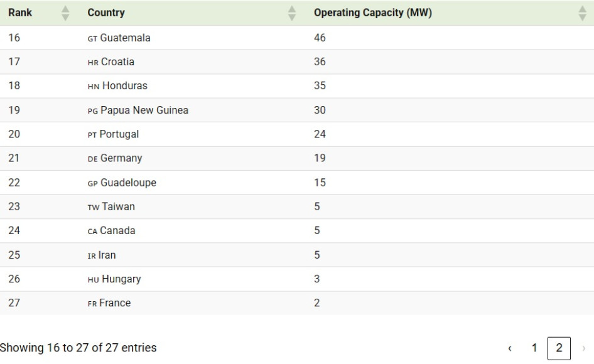The width and height of the screenshot is (594, 364).
Task: Open page 1 of the table
Action: click(x=534, y=348)
